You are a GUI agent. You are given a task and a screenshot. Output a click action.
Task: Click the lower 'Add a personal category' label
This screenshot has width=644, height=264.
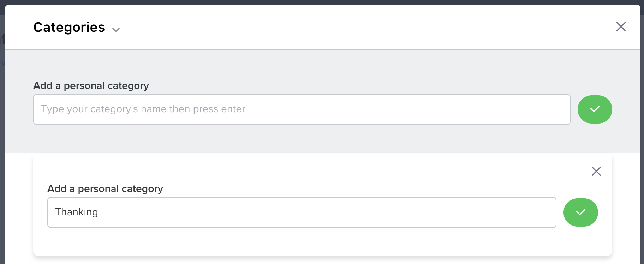[105, 189]
